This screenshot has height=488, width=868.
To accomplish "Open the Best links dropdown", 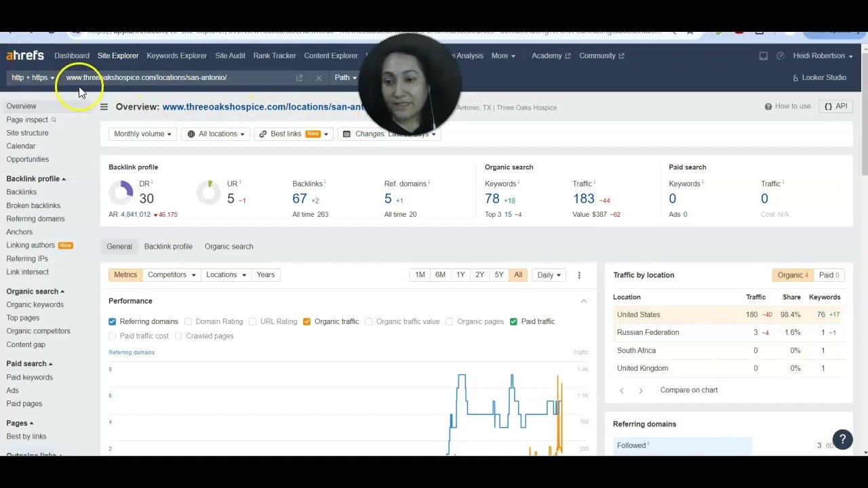I will (x=294, y=134).
